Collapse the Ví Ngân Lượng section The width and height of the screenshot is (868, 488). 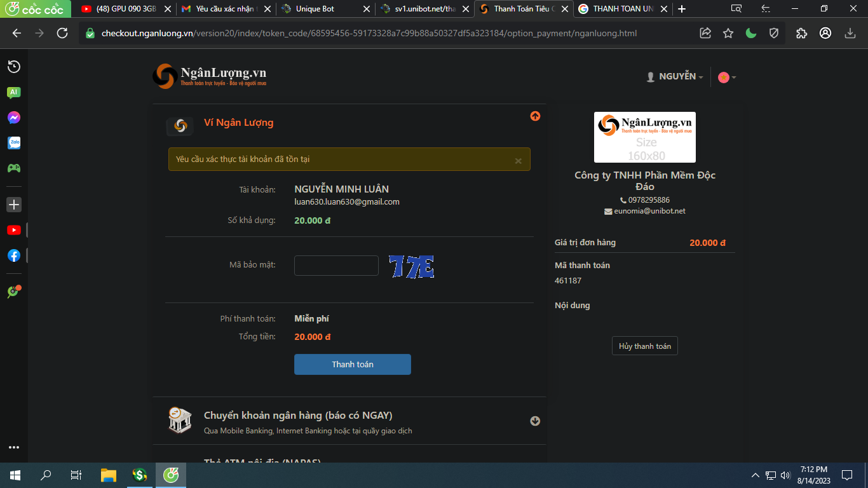click(535, 116)
